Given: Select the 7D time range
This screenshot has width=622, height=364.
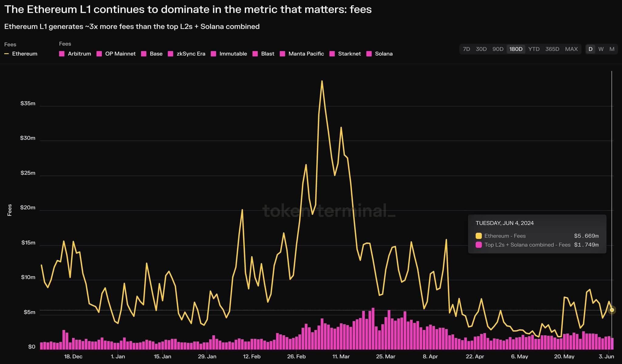Looking at the screenshot, I should point(466,49).
